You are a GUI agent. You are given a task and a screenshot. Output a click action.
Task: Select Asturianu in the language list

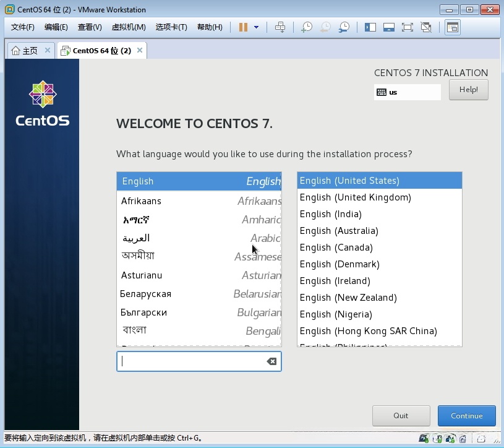click(199, 275)
